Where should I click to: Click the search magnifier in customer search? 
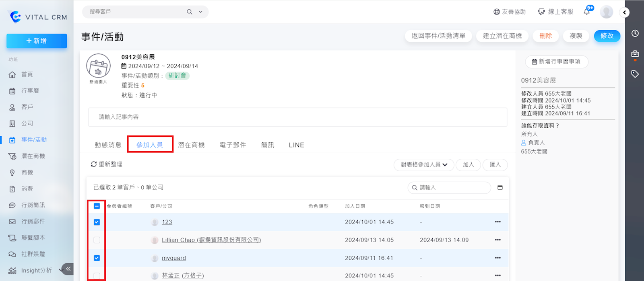pos(190,12)
